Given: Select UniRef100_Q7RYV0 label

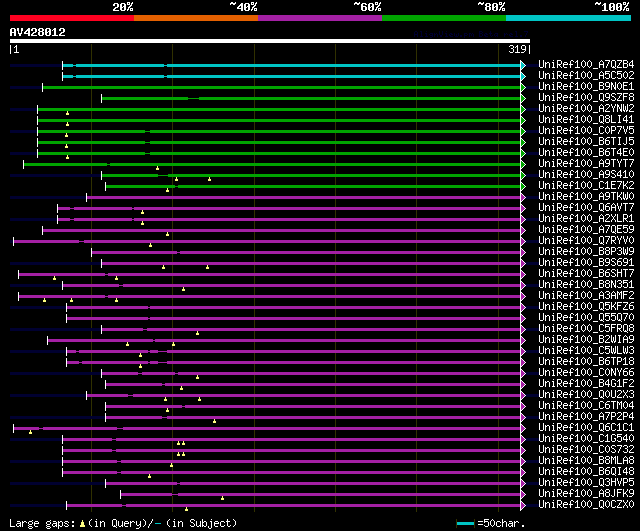Looking at the screenshot, I should click(586, 241).
